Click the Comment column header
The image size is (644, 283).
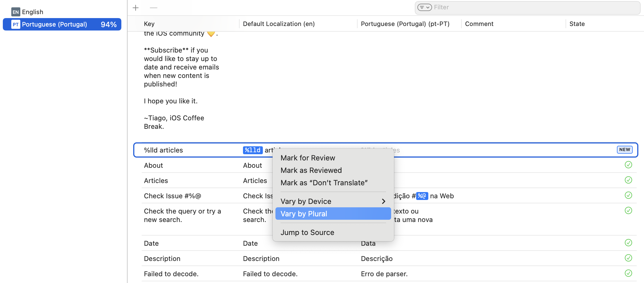point(479,24)
